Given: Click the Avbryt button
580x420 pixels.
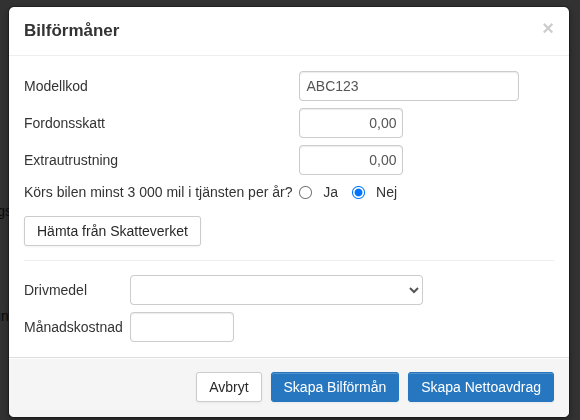Looking at the screenshot, I should (229, 387).
